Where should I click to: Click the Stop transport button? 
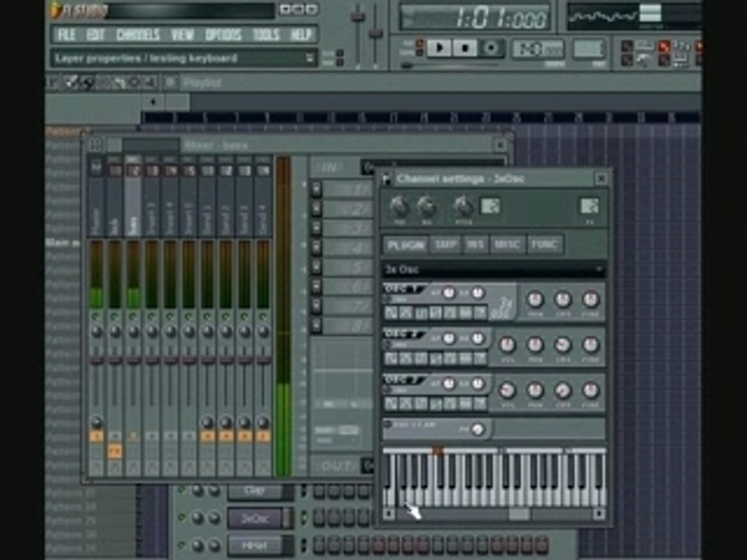coord(465,48)
